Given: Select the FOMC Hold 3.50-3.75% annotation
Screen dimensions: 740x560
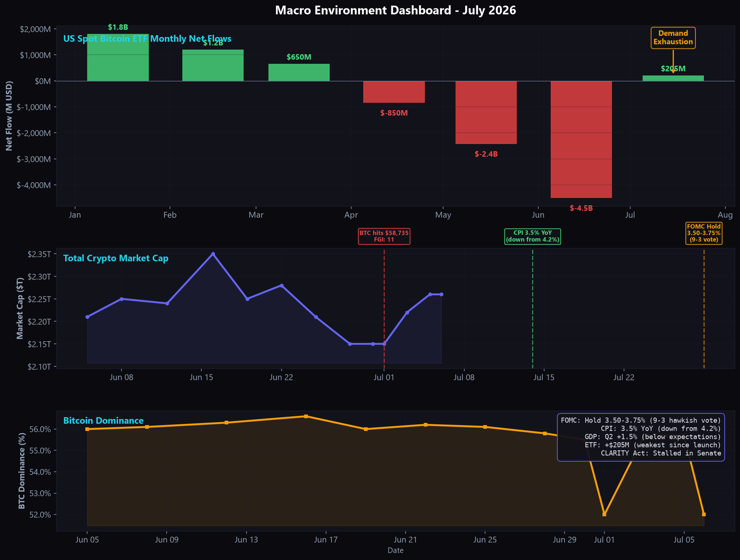Looking at the screenshot, I should pyautogui.click(x=704, y=233).
